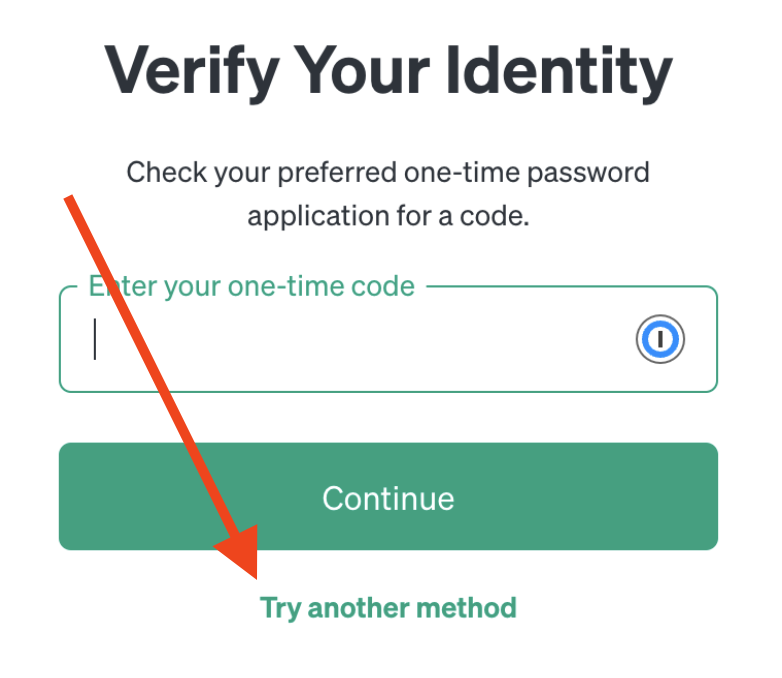Click the Enter your one-time code label
This screenshot has width=782, height=678.
point(252,286)
